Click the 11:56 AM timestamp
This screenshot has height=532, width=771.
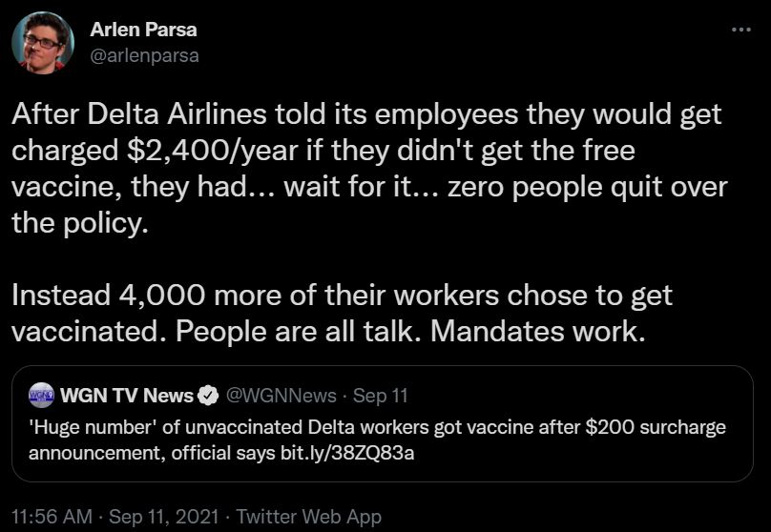tap(52, 517)
